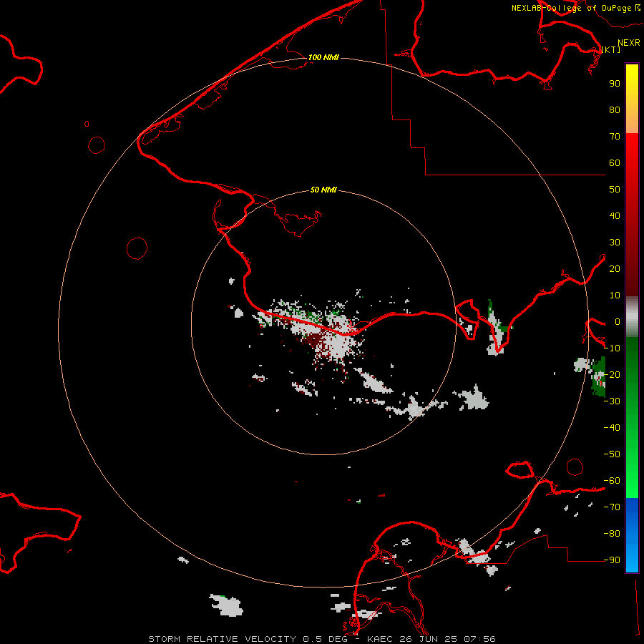Click the STORM RELATIVE VELOCITY footer title
This screenshot has height=644, width=644.
pyautogui.click(x=222, y=639)
